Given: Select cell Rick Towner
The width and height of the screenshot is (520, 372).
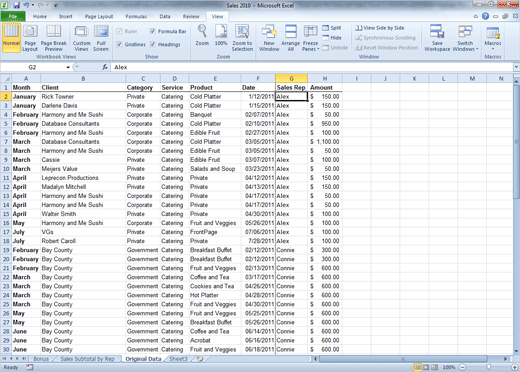Looking at the screenshot, I should pos(83,97).
